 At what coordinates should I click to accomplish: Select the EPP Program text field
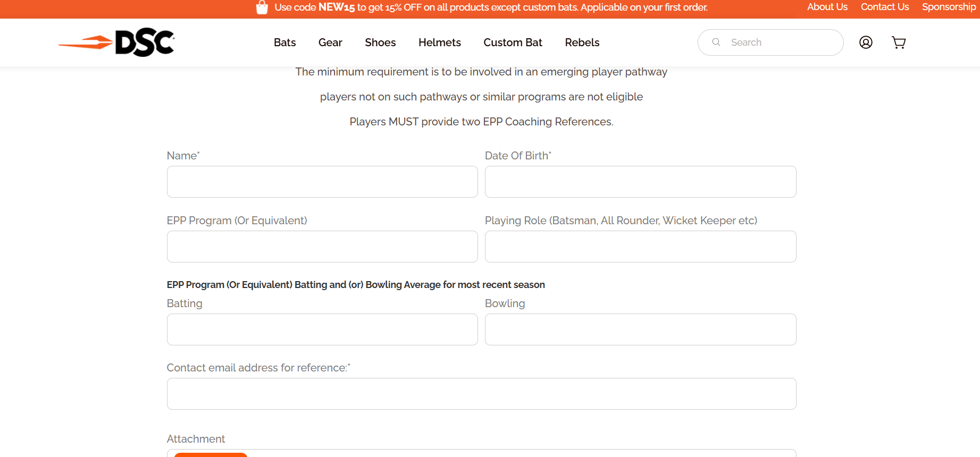(322, 247)
